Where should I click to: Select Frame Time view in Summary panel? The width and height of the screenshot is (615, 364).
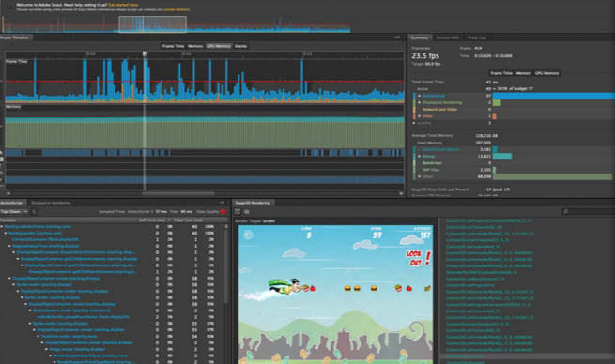coord(501,73)
